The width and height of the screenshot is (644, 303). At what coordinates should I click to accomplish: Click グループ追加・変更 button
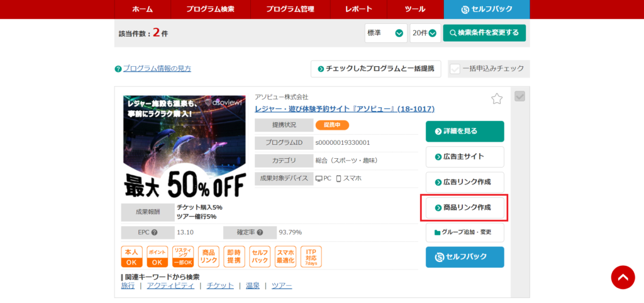[465, 232]
